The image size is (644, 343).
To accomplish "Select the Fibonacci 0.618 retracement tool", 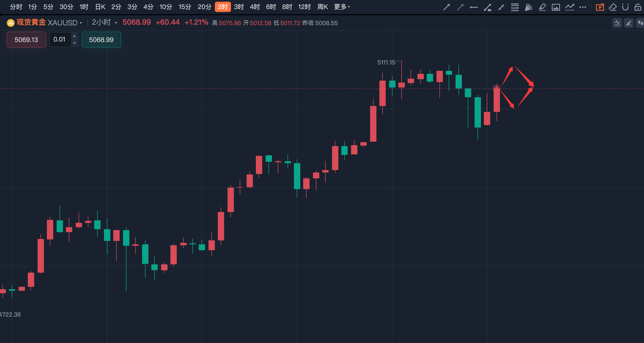I will 515,7.
